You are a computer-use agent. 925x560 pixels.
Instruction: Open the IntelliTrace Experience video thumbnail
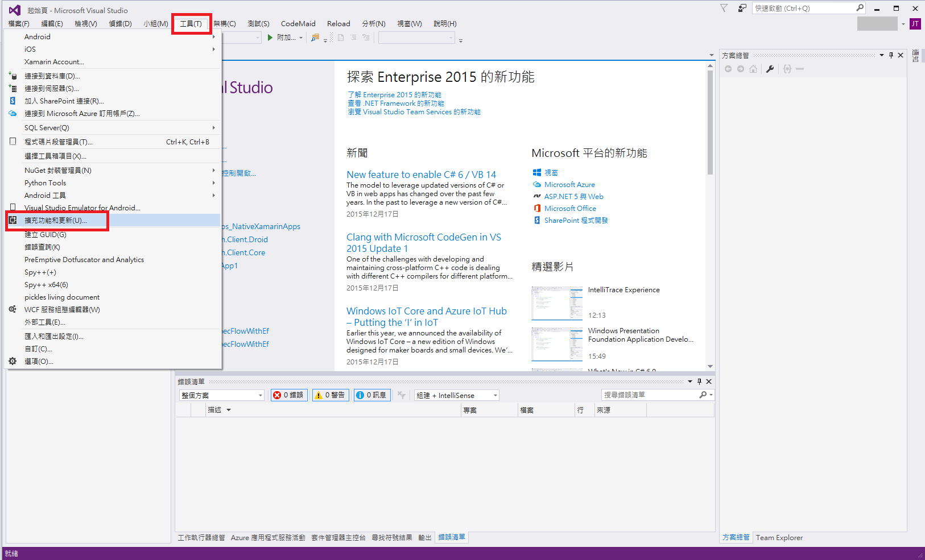(x=557, y=303)
